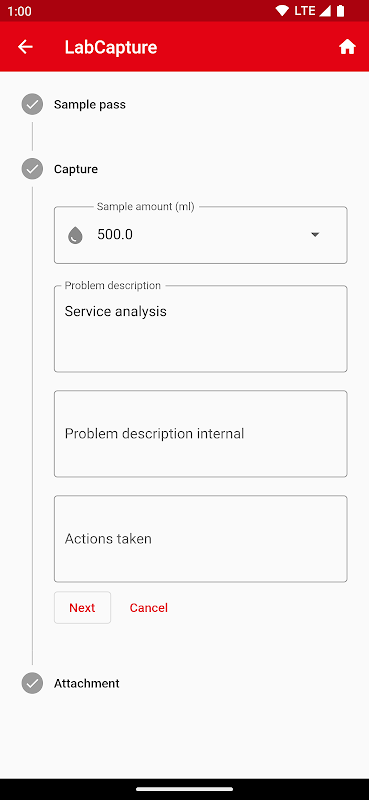Tap the LTE signal strength icon
Viewport: 369px width, 800px height.
(x=325, y=11)
